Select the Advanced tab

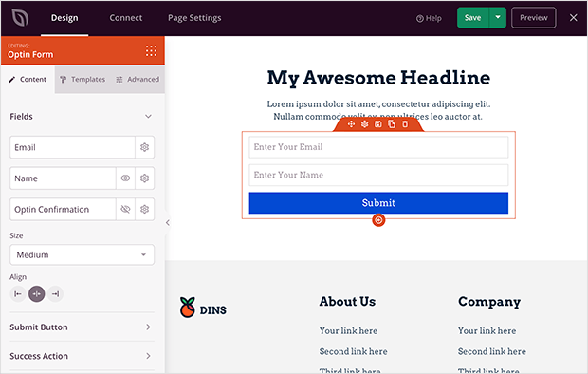138,79
